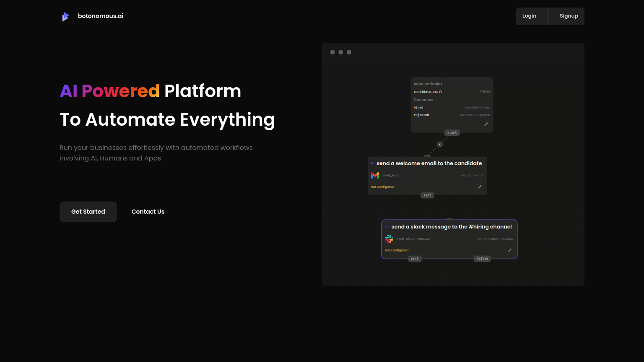Select the rejected outcome row
The width and height of the screenshot is (644, 362).
pos(452,114)
